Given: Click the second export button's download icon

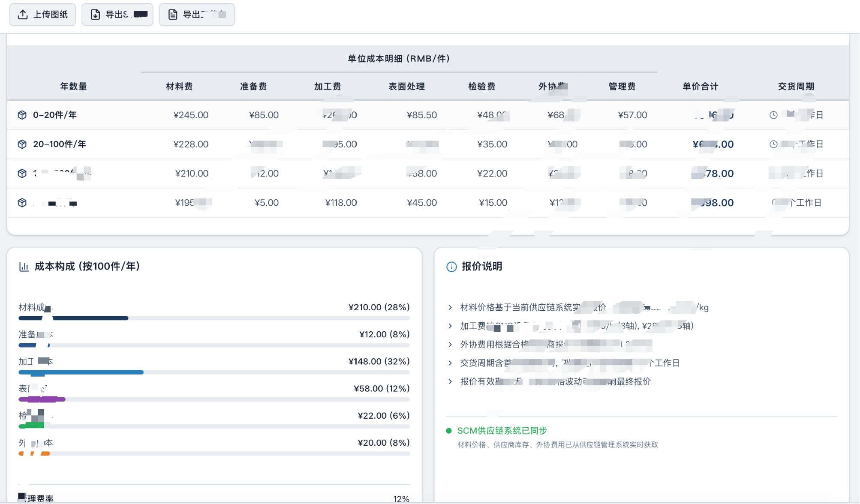Looking at the screenshot, I should click(x=95, y=15).
